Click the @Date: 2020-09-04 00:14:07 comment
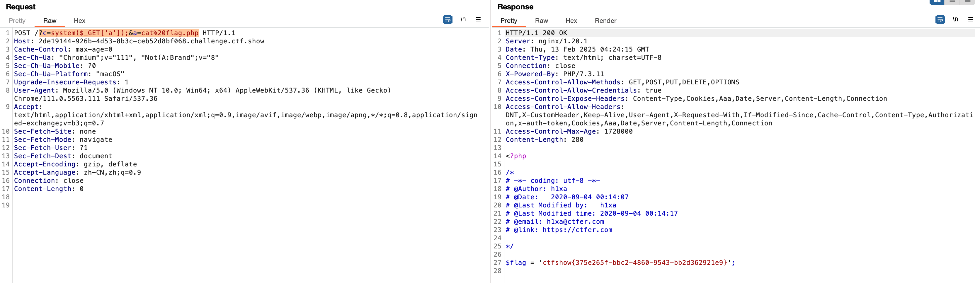 click(567, 197)
